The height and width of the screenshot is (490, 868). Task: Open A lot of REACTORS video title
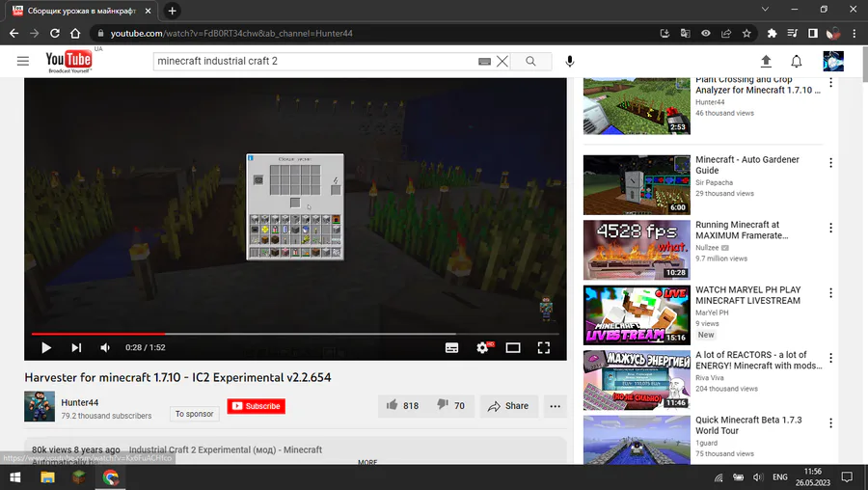coord(758,360)
